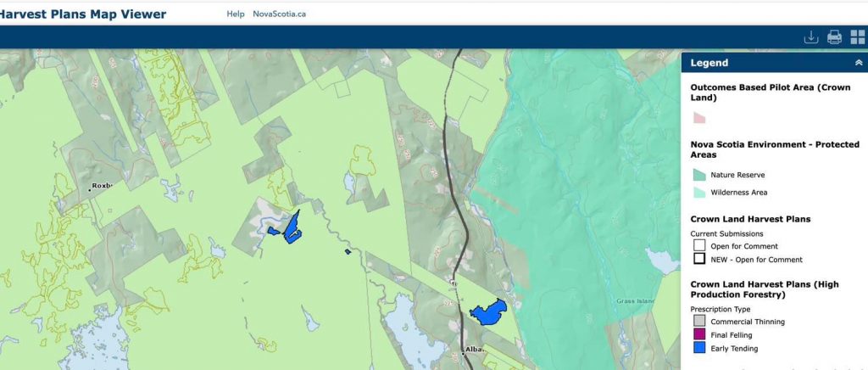Follow the NovaScotia.ca link

coord(279,14)
